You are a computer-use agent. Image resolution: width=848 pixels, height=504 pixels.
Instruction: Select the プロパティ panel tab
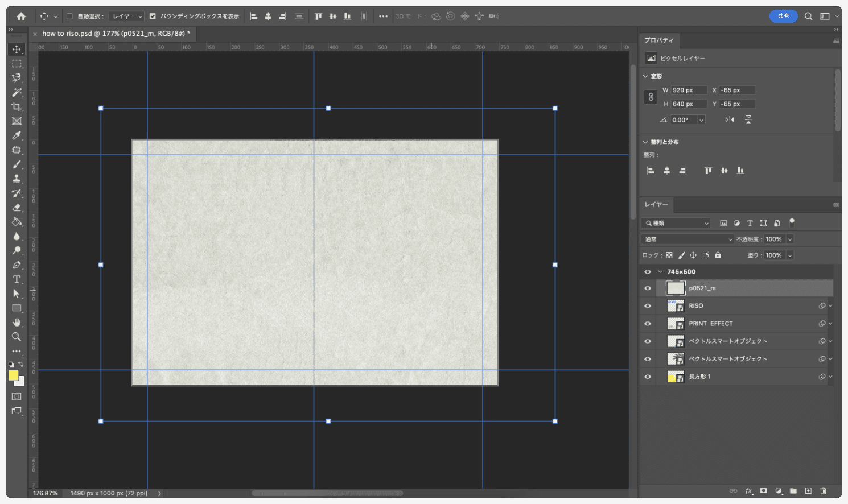[659, 40]
